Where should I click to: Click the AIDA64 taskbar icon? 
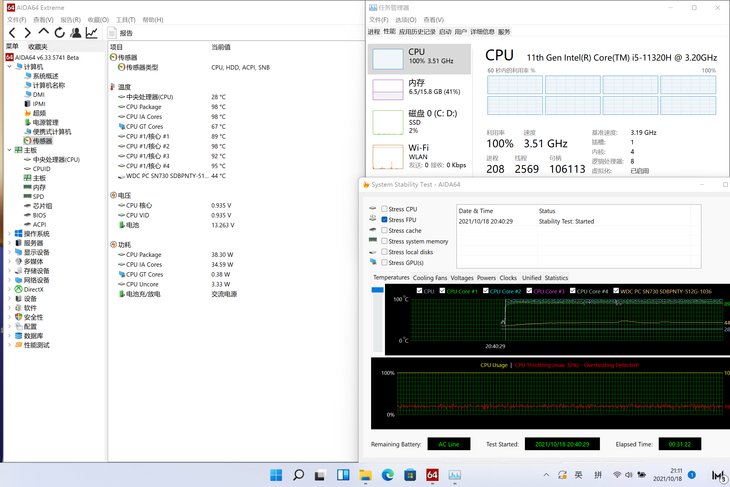tap(433, 475)
